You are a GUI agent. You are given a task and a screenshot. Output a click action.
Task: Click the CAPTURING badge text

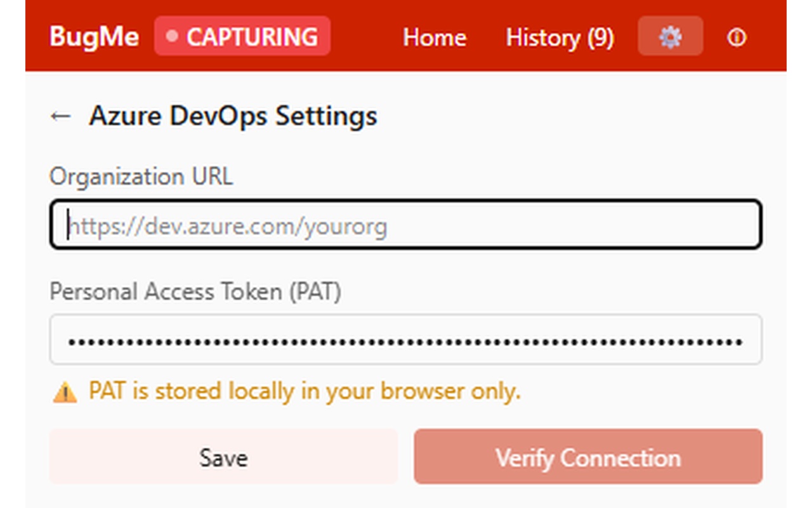coord(254,36)
